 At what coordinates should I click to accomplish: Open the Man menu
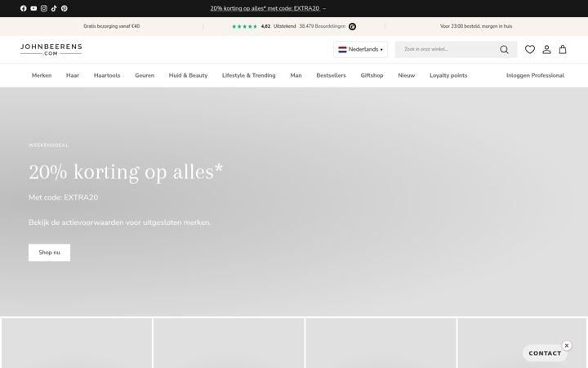296,75
